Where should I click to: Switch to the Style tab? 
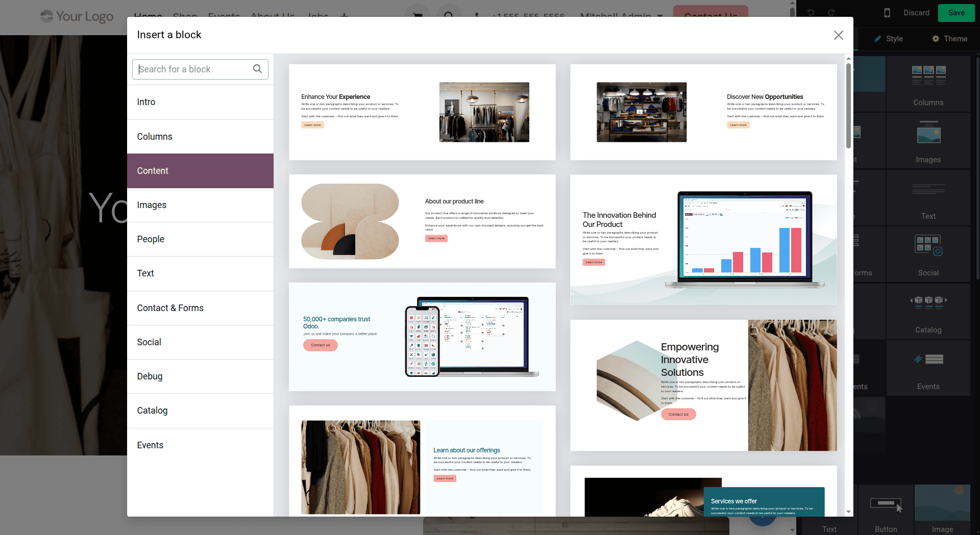click(x=888, y=39)
